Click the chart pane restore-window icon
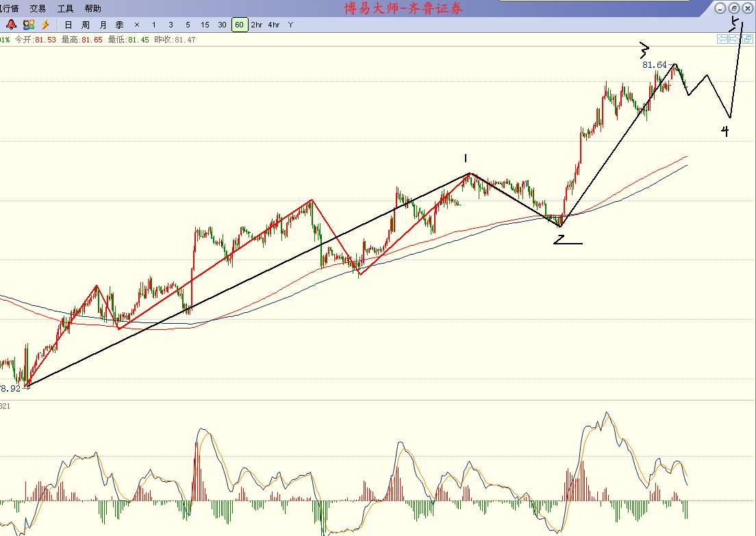Image resolution: width=756 pixels, height=536 pixels. pos(747,39)
